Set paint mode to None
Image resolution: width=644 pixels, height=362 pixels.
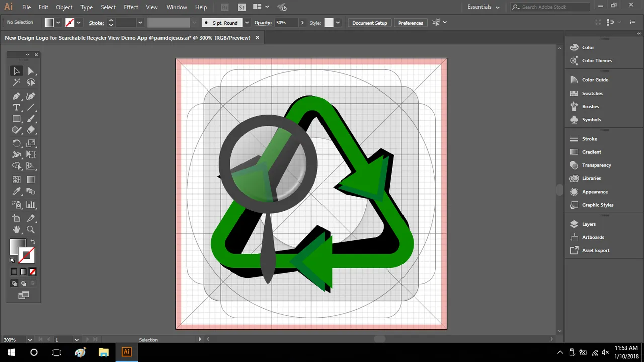pyautogui.click(x=33, y=271)
